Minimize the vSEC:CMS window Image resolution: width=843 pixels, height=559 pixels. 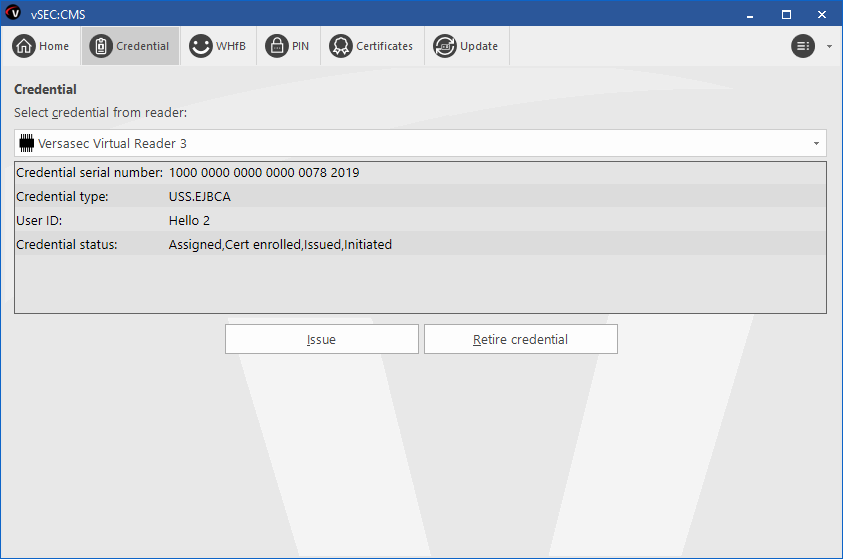pos(750,15)
